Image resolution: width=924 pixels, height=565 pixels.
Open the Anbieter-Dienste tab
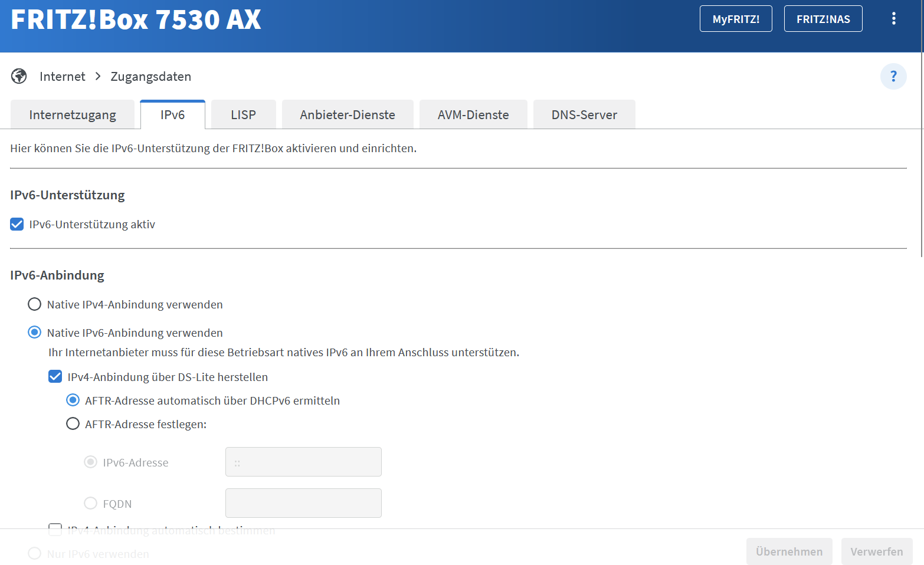tap(348, 114)
